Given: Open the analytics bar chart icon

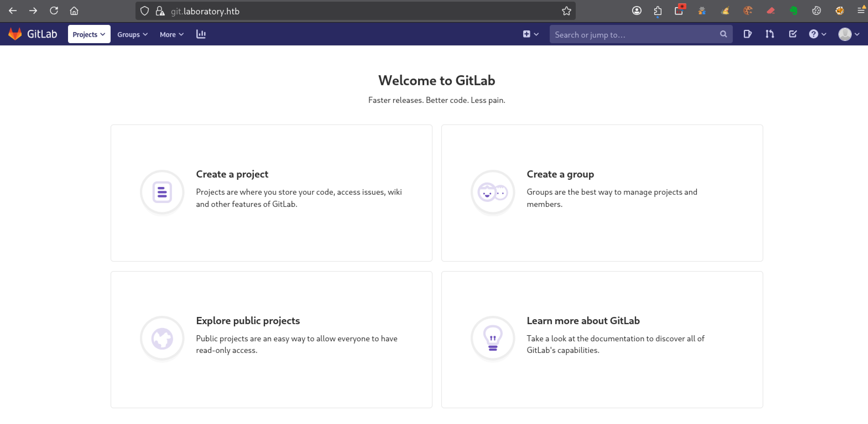Looking at the screenshot, I should click(x=201, y=34).
